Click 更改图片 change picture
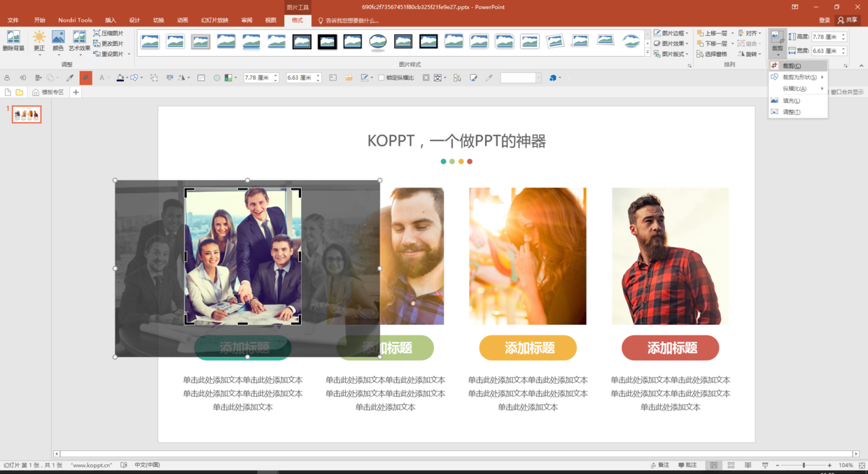Image resolution: width=868 pixels, height=474 pixels. pyautogui.click(x=108, y=43)
